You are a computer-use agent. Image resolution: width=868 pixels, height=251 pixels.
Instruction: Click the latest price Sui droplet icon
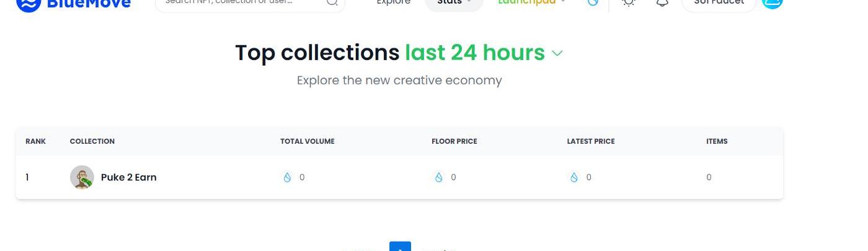[574, 177]
